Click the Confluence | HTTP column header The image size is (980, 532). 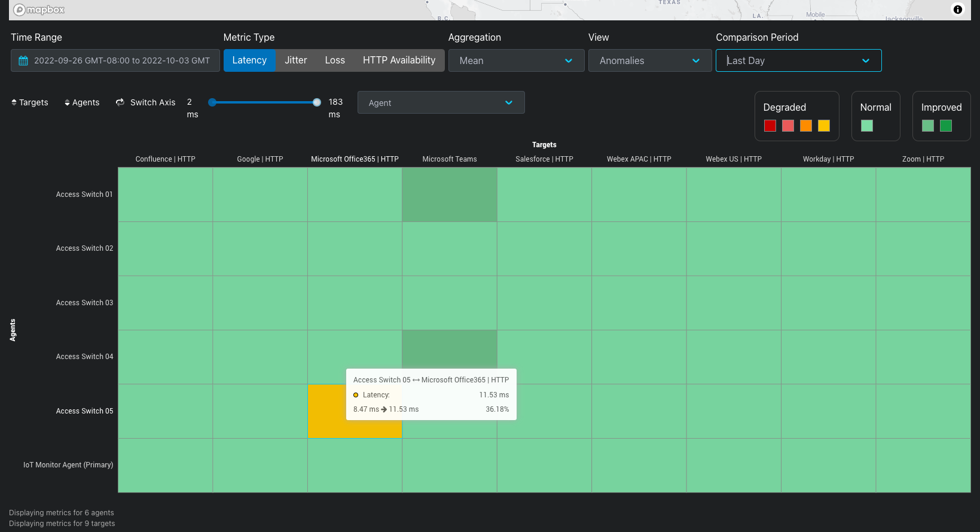[x=166, y=159]
